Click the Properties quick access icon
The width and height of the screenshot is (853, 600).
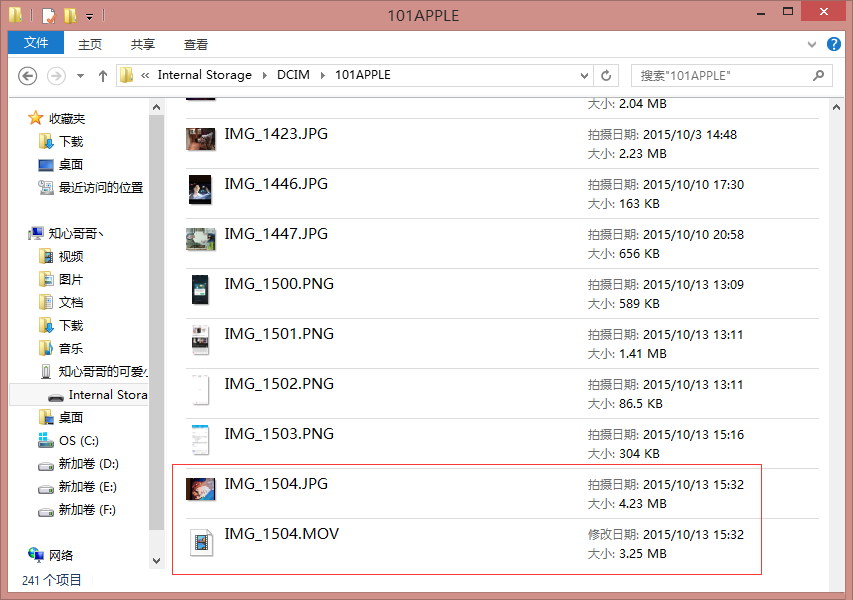tap(48, 16)
